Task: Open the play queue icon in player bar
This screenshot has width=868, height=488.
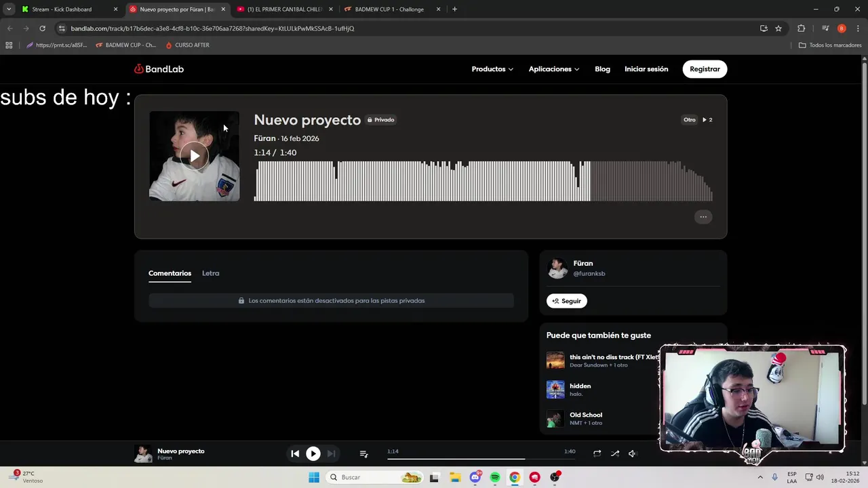Action: pos(363,453)
